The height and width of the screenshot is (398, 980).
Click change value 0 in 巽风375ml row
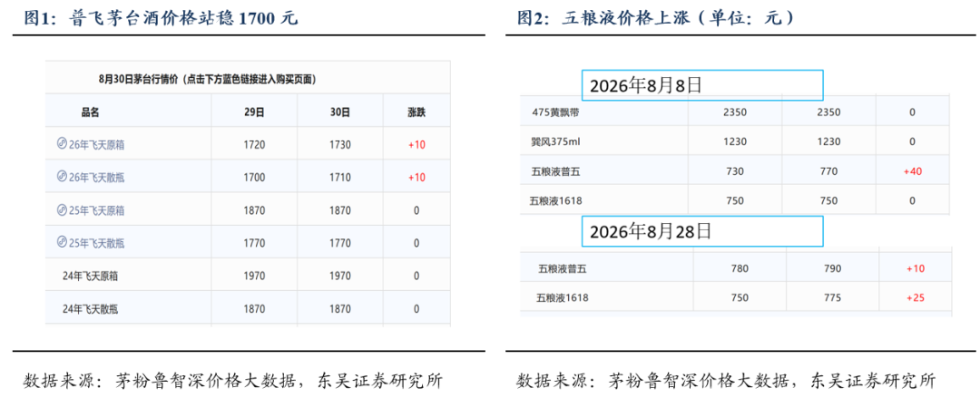pyautogui.click(x=913, y=141)
